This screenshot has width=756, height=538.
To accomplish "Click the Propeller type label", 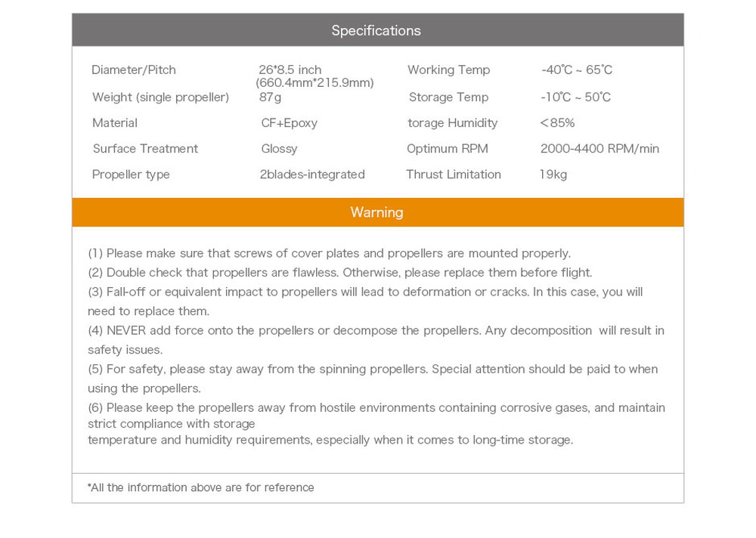I will tap(131, 175).
